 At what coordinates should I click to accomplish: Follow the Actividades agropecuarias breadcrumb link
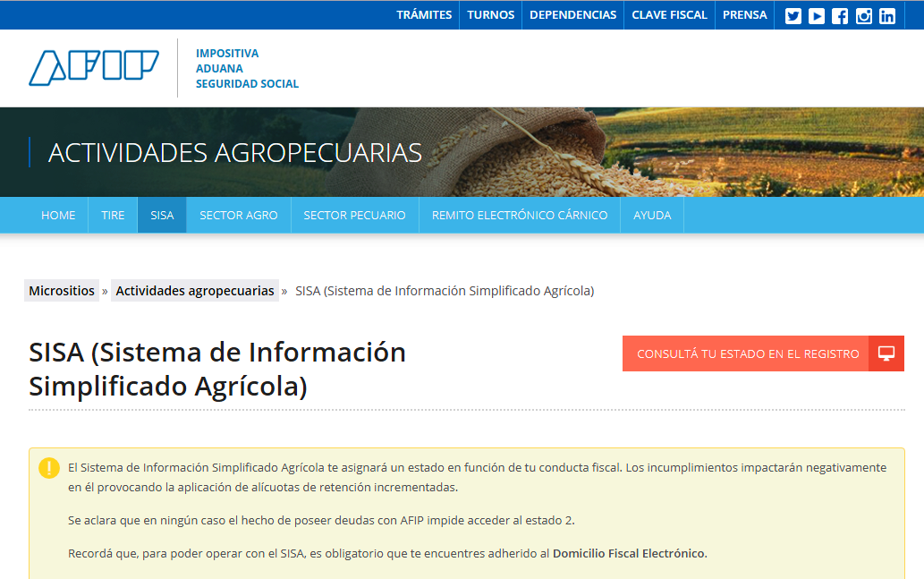tap(195, 291)
